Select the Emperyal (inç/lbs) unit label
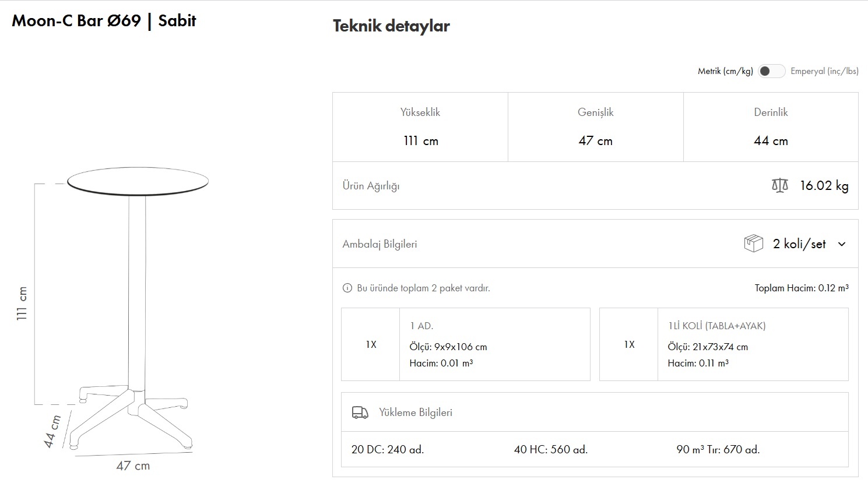This screenshot has width=868, height=483. pyautogui.click(x=824, y=71)
